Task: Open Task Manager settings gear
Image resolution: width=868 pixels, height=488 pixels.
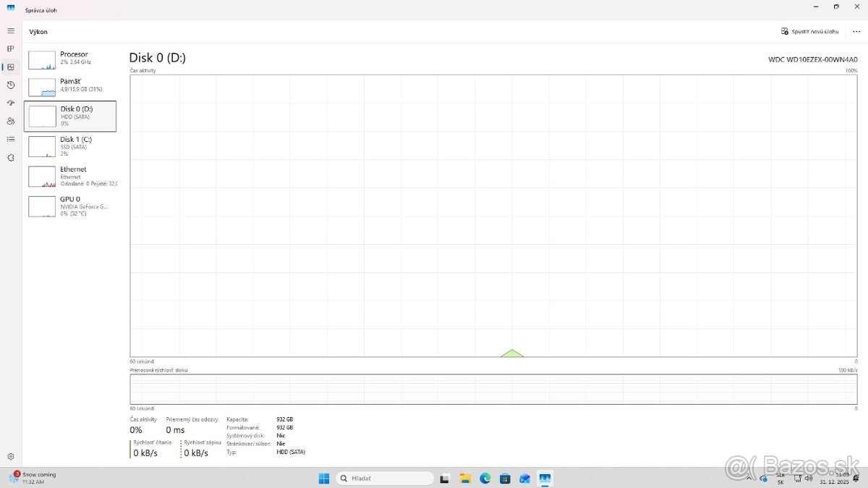Action: (x=11, y=456)
